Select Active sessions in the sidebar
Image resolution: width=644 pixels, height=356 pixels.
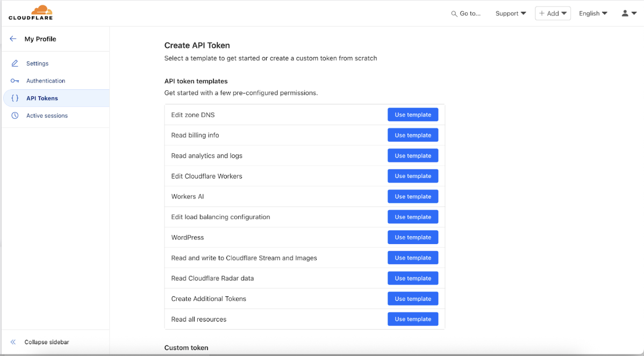pos(47,115)
